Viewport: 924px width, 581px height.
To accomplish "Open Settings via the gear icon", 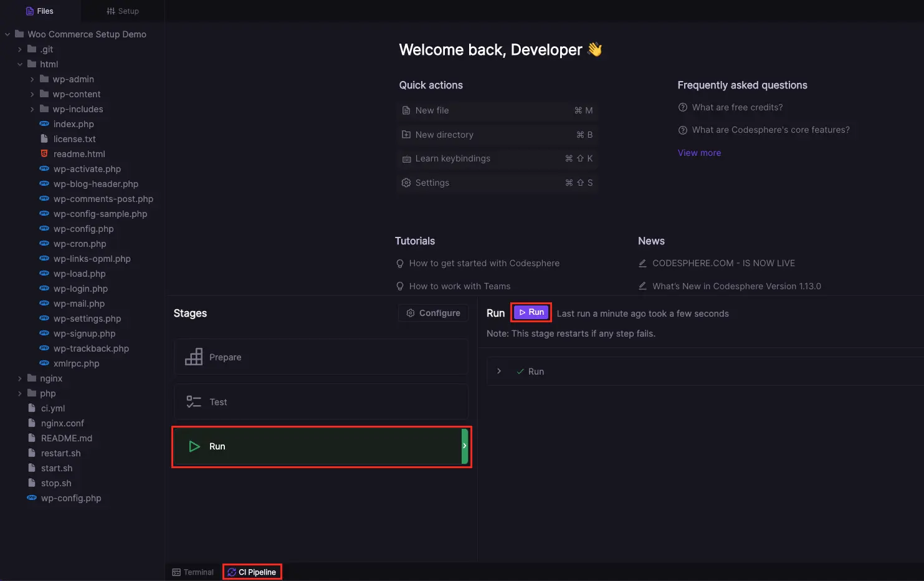I will point(407,183).
